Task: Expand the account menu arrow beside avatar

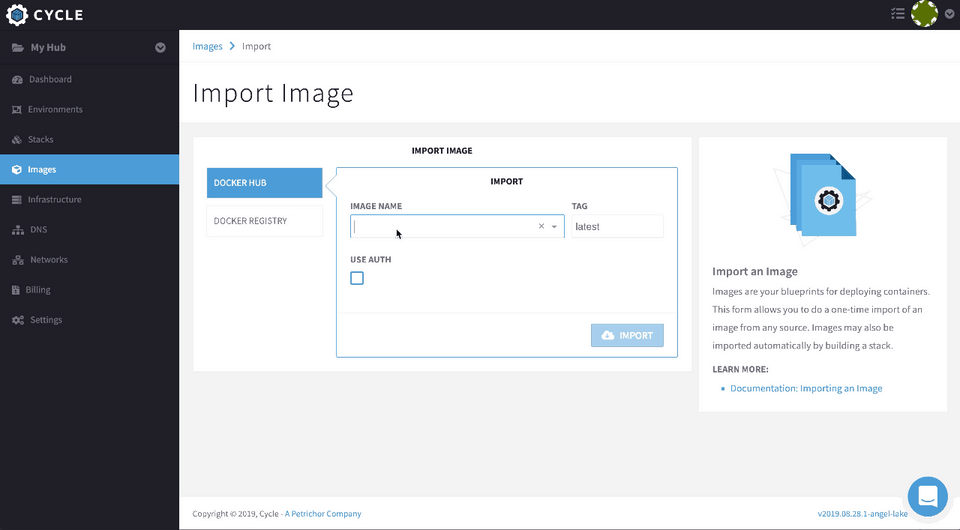Action: point(949,14)
